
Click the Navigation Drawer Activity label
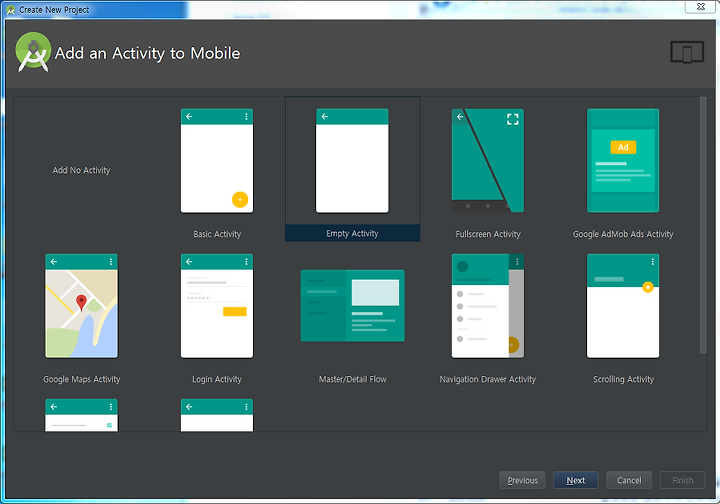coord(488,379)
